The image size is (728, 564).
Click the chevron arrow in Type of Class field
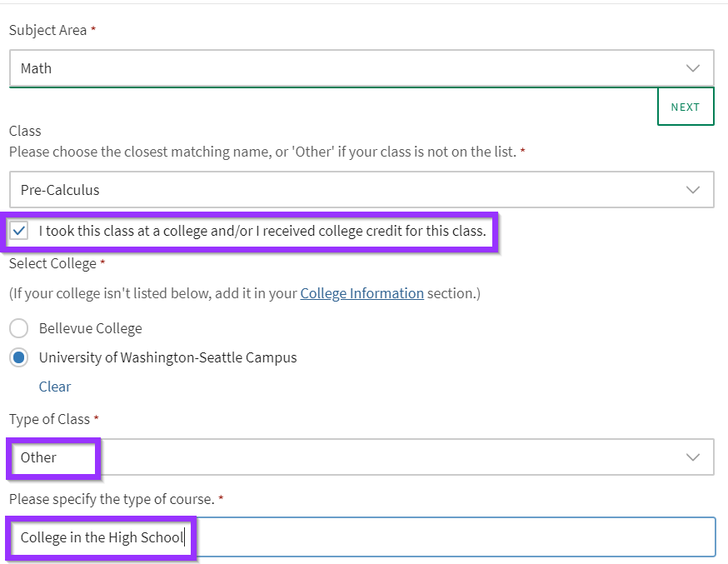692,457
